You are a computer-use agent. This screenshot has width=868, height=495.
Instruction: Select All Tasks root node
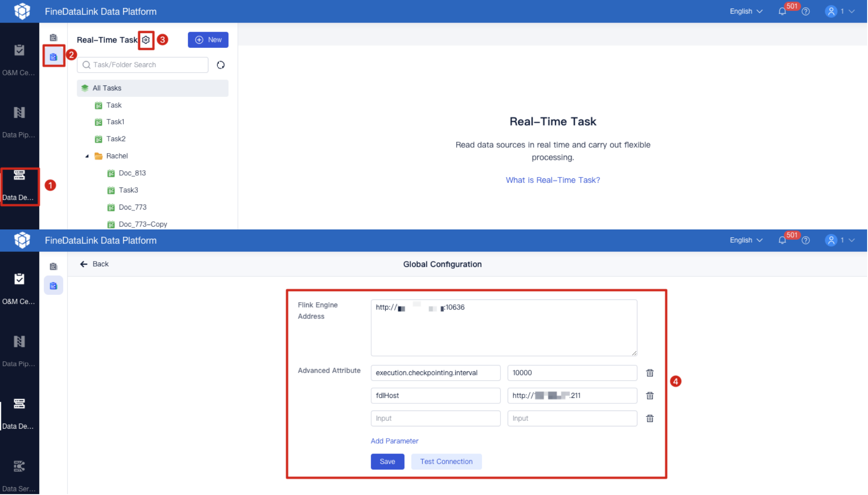click(x=152, y=88)
